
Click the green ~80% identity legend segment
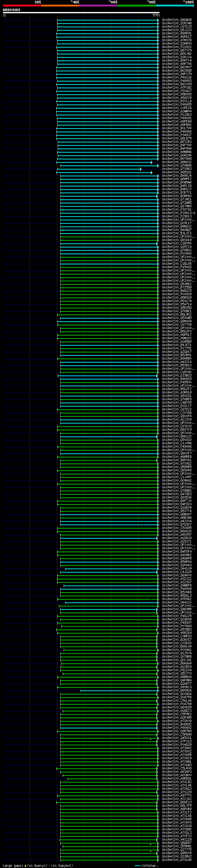[137, 6]
